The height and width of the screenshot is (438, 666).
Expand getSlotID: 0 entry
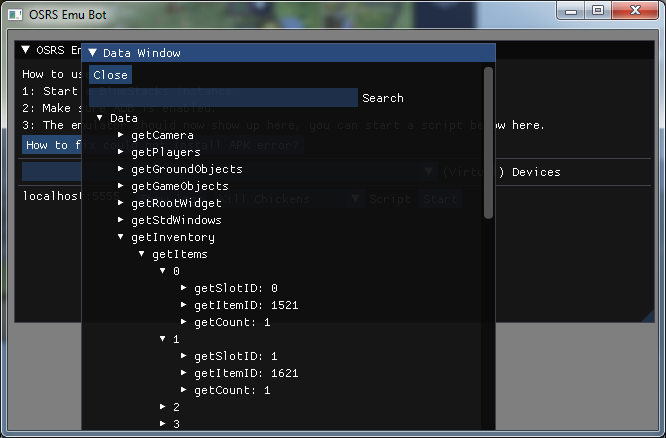click(183, 288)
